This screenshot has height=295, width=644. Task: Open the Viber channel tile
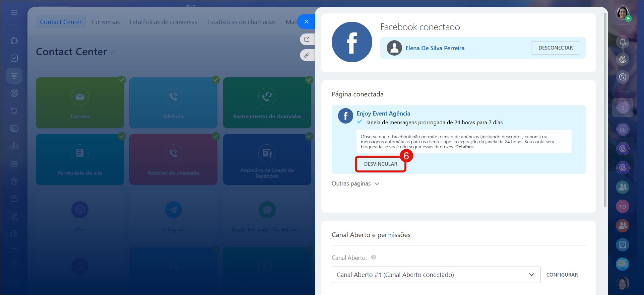point(80,216)
